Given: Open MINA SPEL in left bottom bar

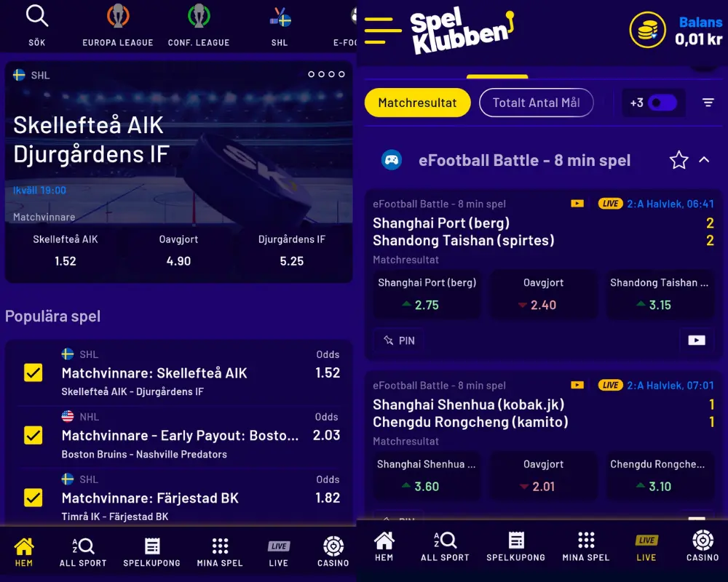Looking at the screenshot, I should 220,552.
